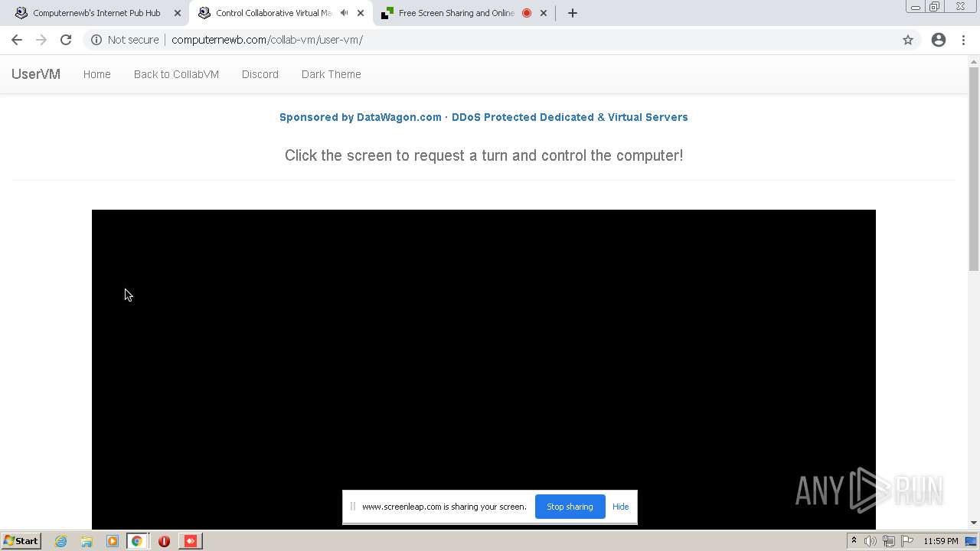Go Back to CollabVM
This screenshot has width=980, height=551.
click(176, 74)
